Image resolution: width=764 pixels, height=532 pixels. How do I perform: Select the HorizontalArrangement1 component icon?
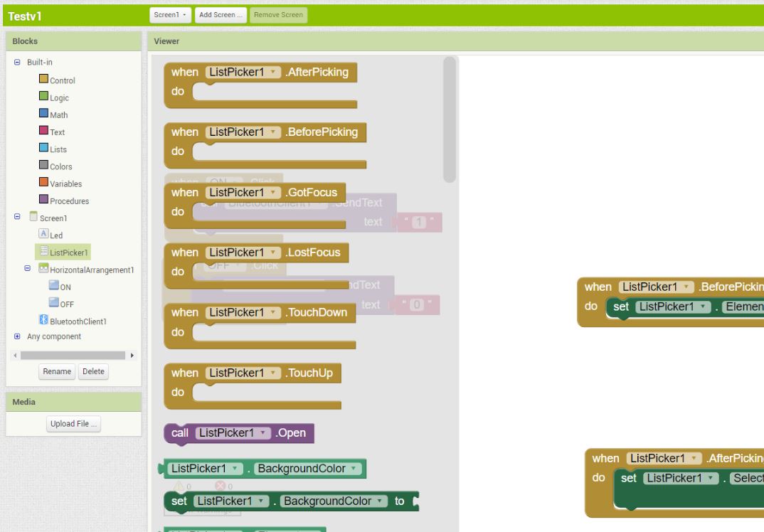tap(44, 268)
